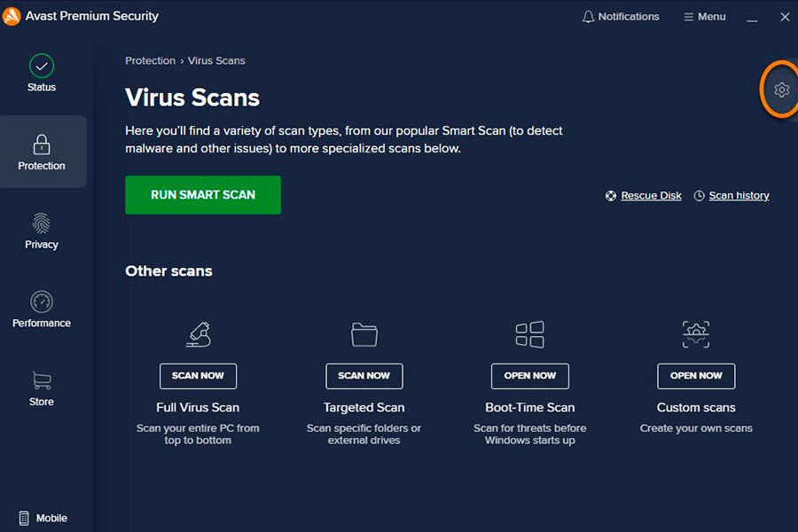Click the hamburger Menu icon
The width and height of the screenshot is (798, 532).
coord(689,18)
